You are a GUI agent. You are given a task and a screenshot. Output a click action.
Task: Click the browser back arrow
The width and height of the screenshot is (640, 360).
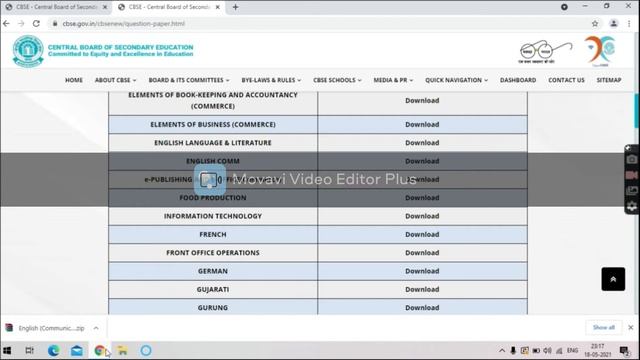tap(6, 24)
